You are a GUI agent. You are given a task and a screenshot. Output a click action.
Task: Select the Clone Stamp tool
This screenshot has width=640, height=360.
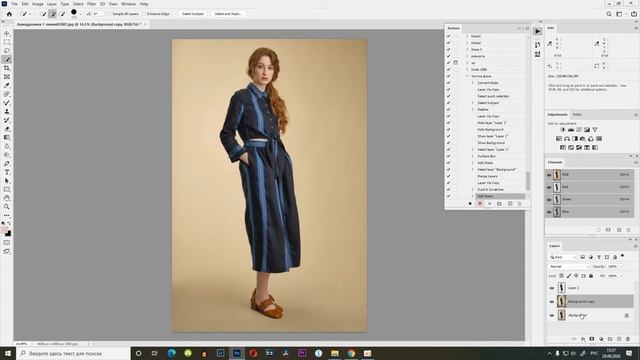pos(7,111)
